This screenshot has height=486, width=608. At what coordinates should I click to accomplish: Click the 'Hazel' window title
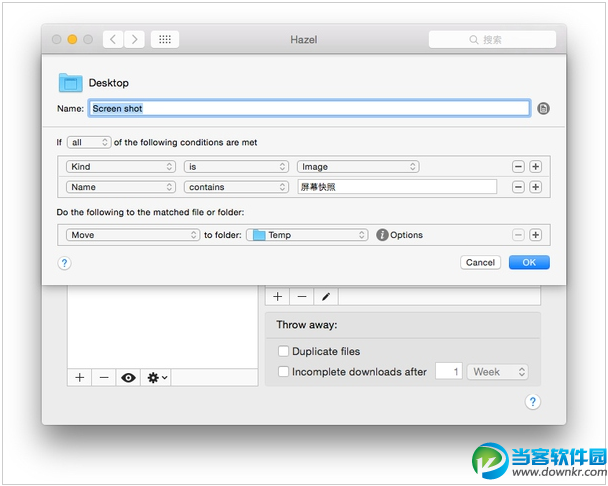(304, 40)
